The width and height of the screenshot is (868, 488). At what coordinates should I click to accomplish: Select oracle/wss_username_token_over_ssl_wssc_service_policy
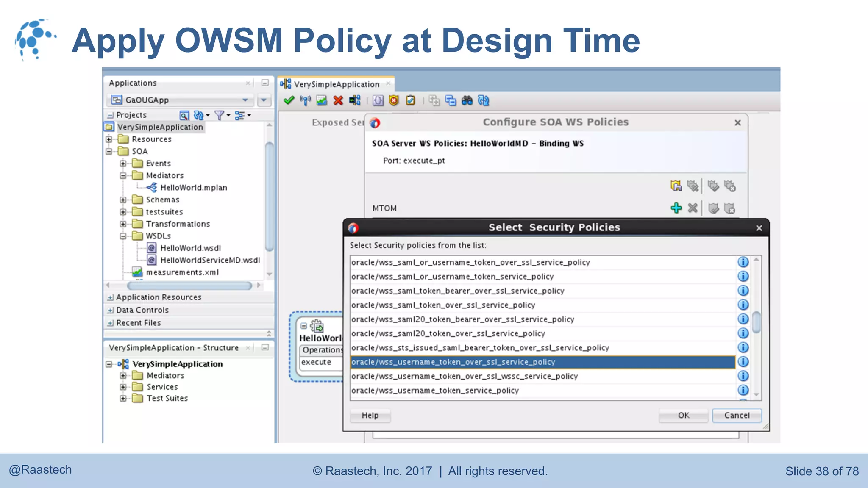tap(542, 376)
